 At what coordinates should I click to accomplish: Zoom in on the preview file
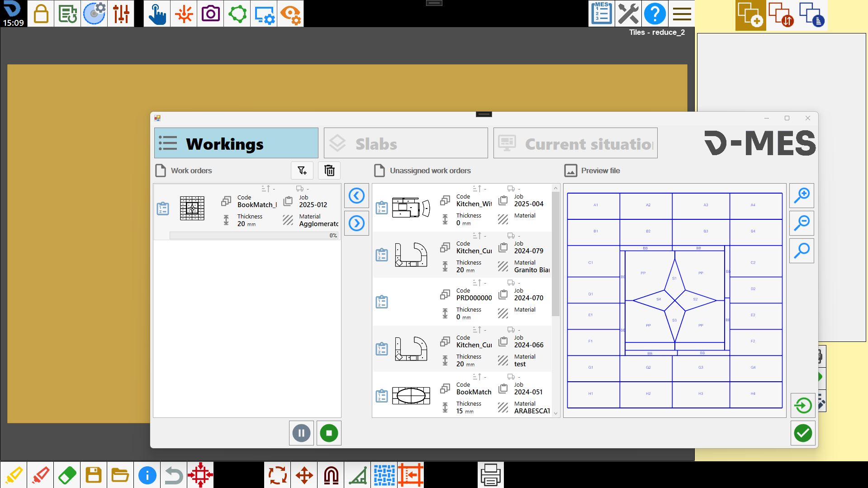(802, 195)
